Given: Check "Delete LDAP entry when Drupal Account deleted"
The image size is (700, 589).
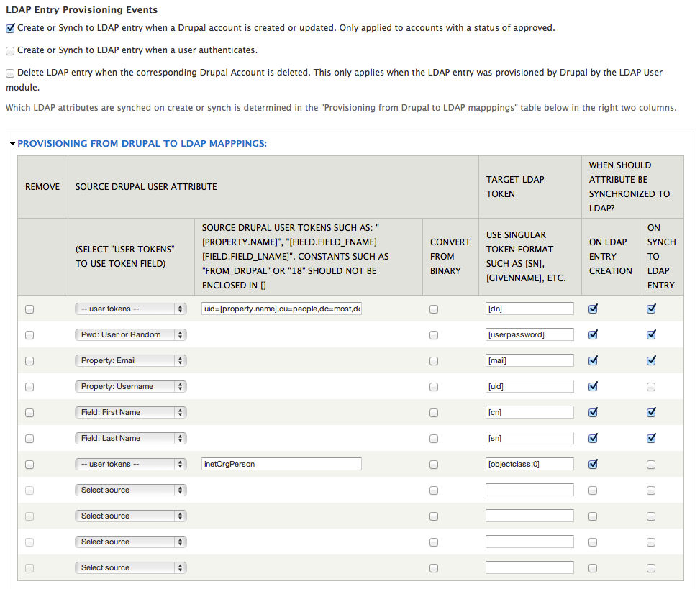Looking at the screenshot, I should pyautogui.click(x=10, y=73).
